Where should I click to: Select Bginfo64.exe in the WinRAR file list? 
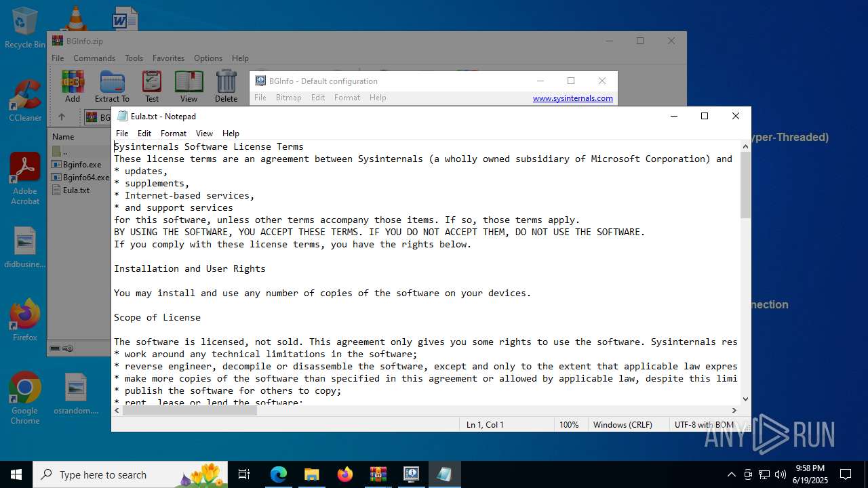tap(81, 177)
